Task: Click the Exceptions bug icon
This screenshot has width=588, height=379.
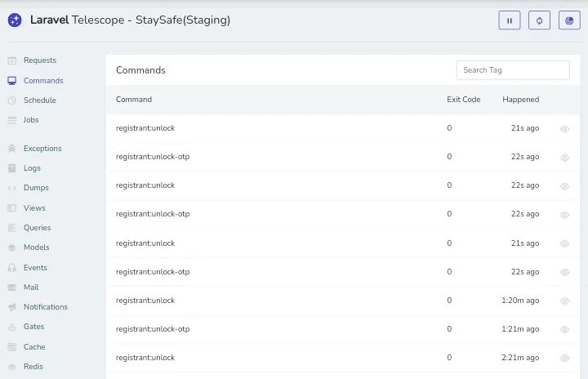Action: [x=12, y=149]
